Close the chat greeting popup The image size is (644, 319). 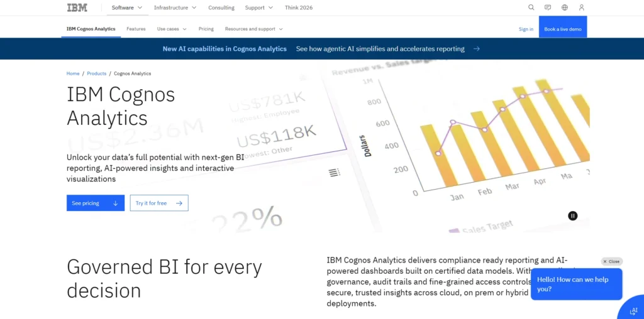611,261
